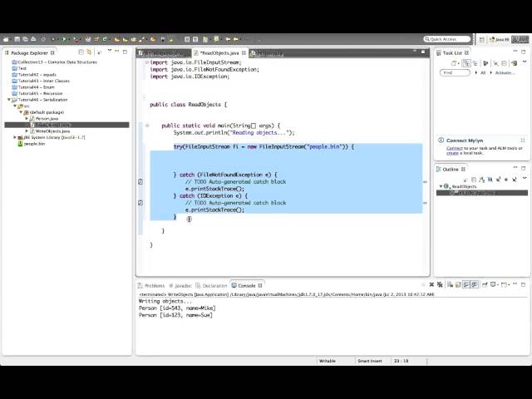Toggle Show Console When Standard Error Changes

(475, 284)
